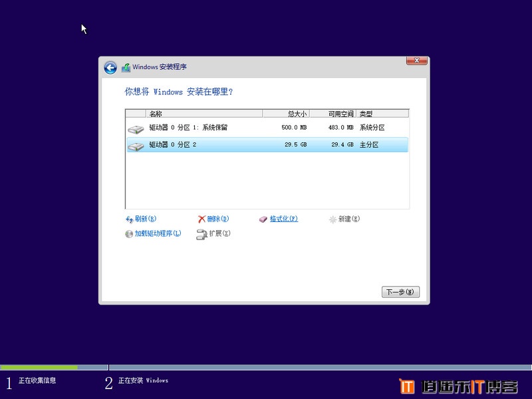Image resolution: width=532 pixels, height=399 pixels.
Task: Click the red X delete icon
Action: [x=202, y=219]
